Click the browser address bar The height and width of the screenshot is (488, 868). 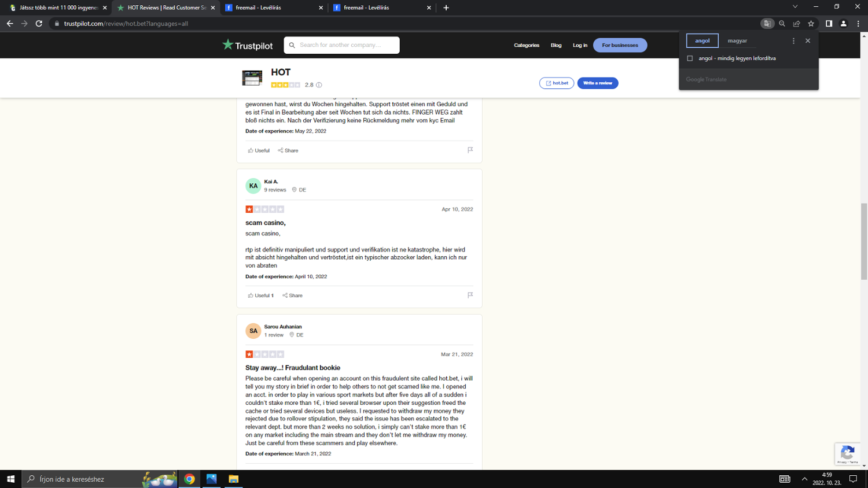[405, 24]
